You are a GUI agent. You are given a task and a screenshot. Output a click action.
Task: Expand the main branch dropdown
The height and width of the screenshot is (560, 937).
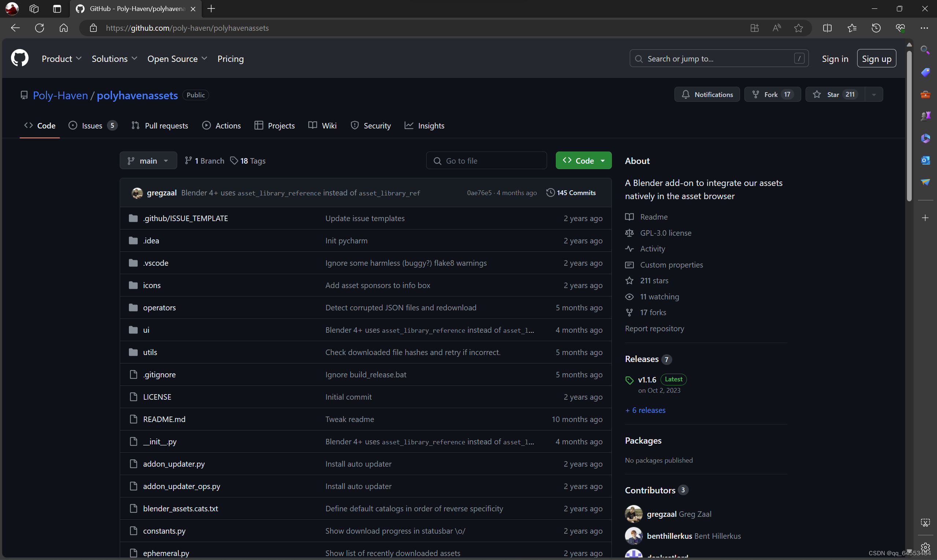coord(147,160)
